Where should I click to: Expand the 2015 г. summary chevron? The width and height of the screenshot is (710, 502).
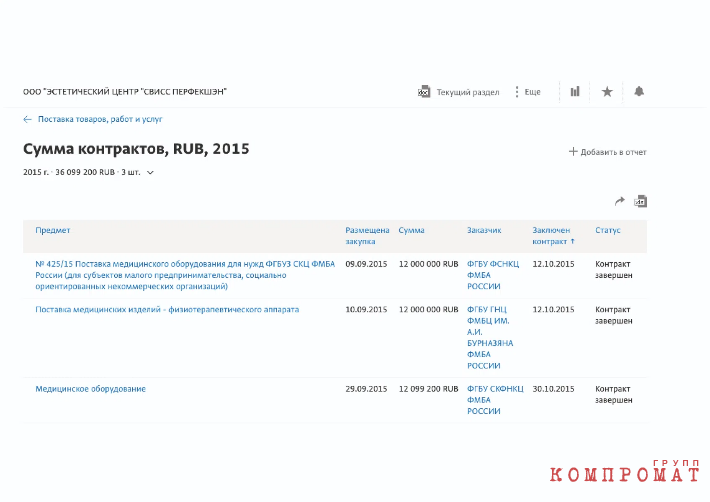tap(150, 172)
